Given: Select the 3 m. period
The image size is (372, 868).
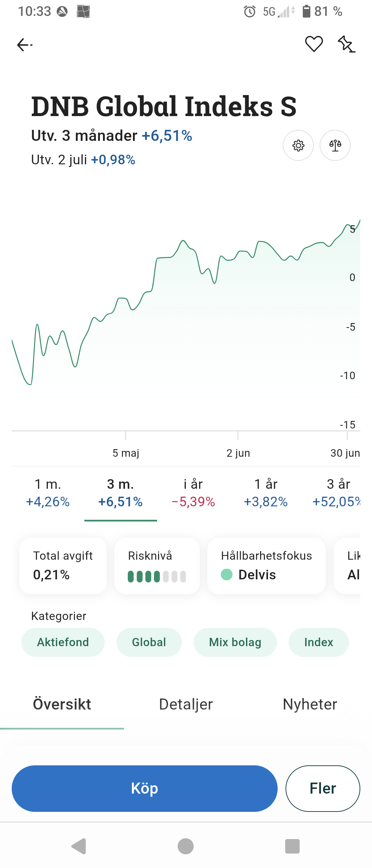Looking at the screenshot, I should (121, 493).
